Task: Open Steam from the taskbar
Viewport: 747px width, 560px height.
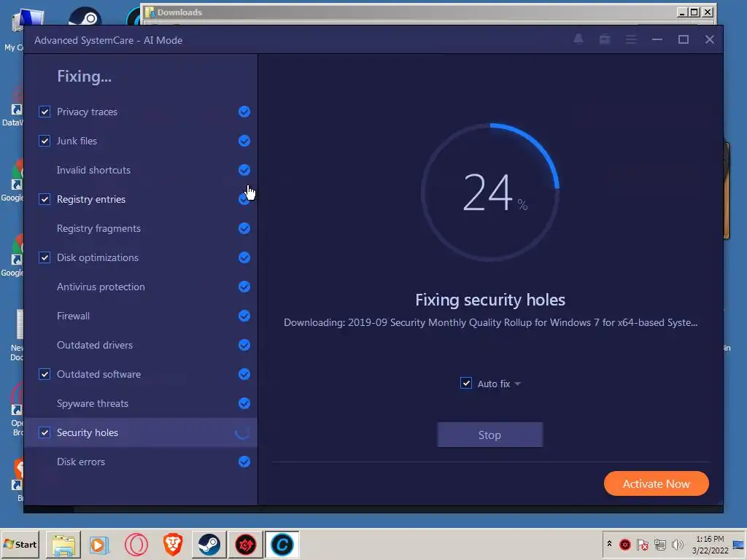Action: pos(209,544)
